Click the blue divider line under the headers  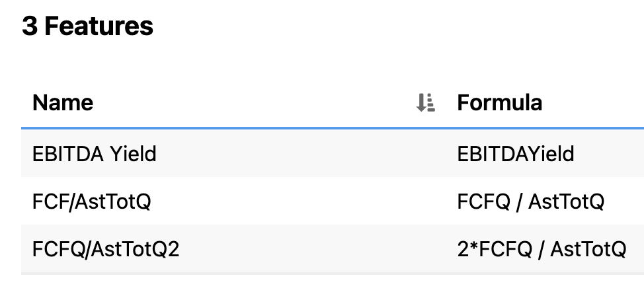[333, 128]
